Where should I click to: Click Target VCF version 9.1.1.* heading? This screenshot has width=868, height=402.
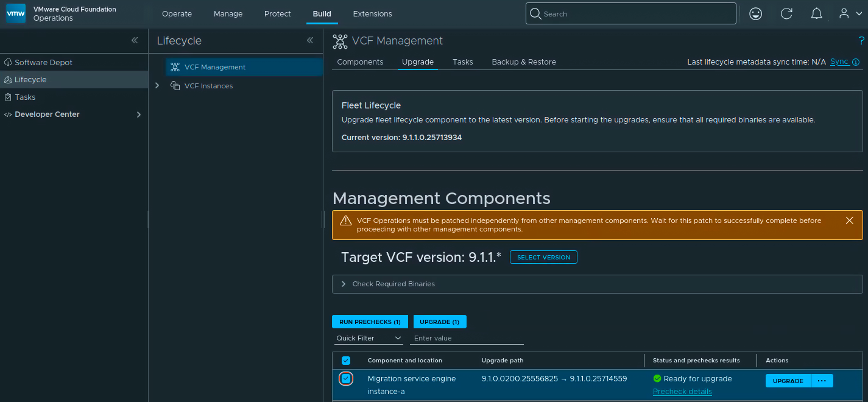pyautogui.click(x=422, y=257)
